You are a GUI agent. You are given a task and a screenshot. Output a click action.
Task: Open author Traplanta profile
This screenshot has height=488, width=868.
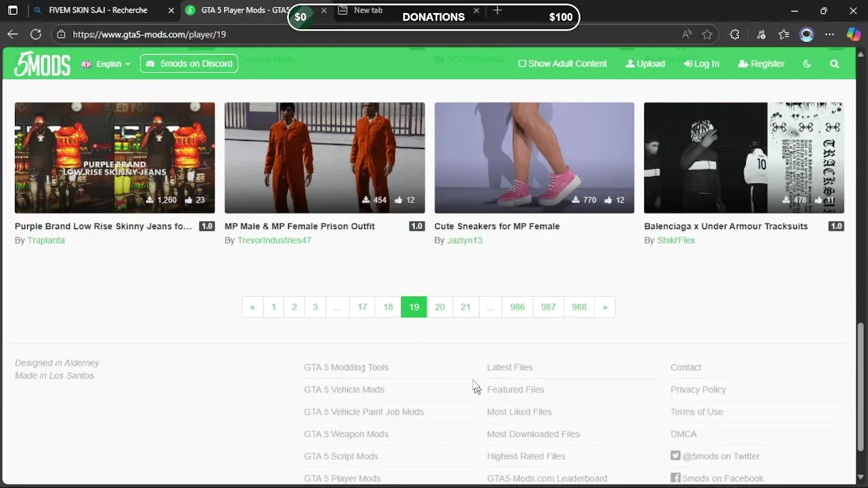click(46, 241)
